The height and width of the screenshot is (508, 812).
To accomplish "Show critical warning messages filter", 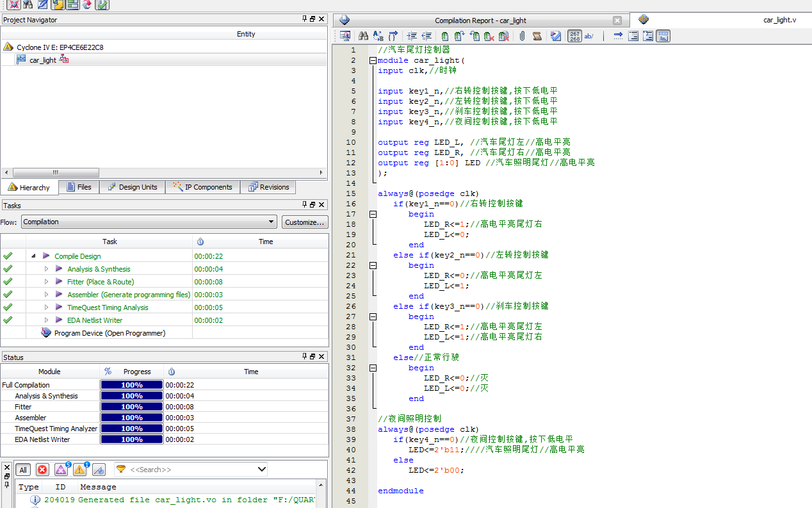I will pyautogui.click(x=61, y=470).
